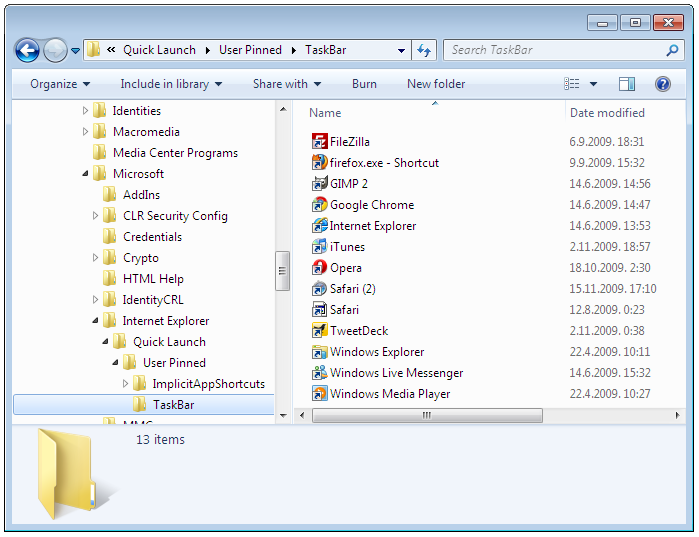Select the Internet Explorer shortcut icon
The height and width of the screenshot is (537, 699).
pyautogui.click(x=319, y=225)
